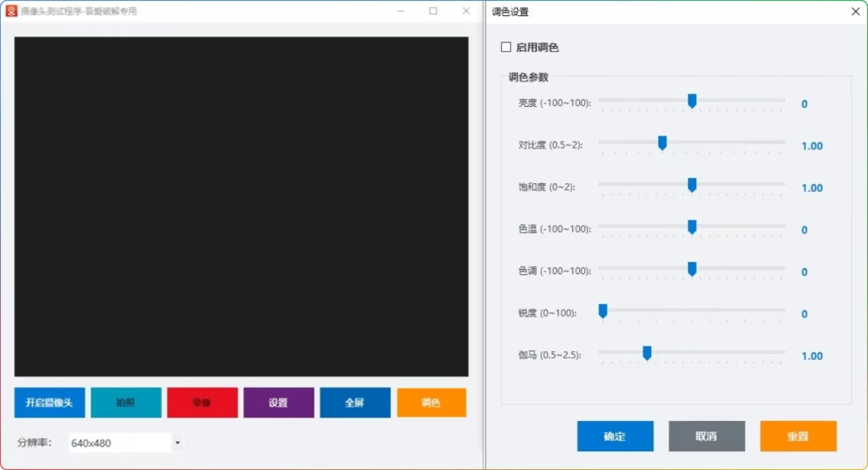868x470 pixels.
Task: Click the contrast value 1.00
Action: [812, 146]
